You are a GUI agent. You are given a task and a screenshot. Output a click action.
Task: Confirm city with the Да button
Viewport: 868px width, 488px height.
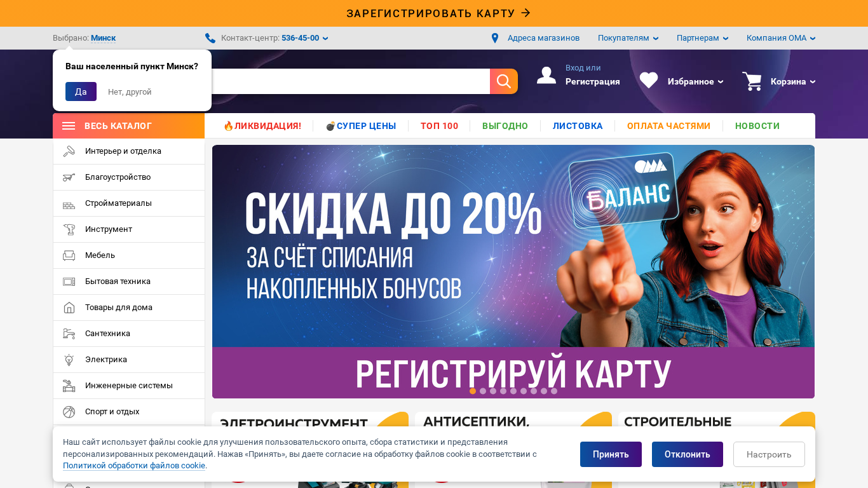pos(81,91)
